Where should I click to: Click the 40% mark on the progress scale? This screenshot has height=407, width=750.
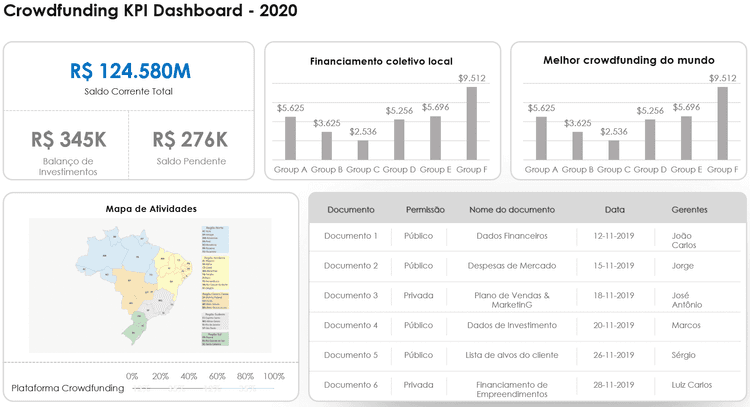189,376
